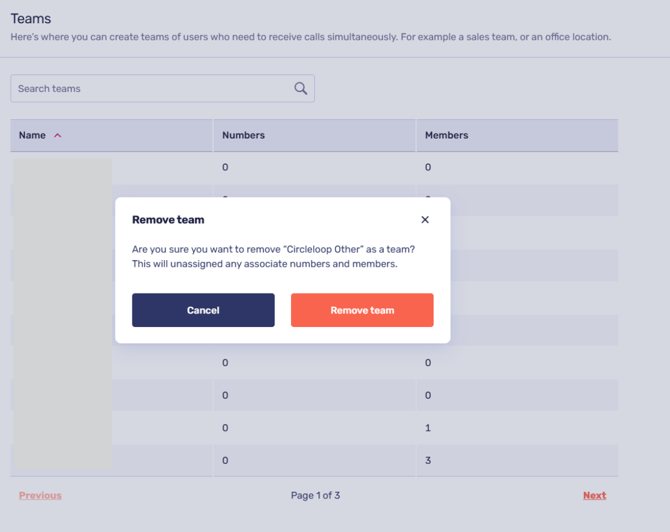Sort by the Members column header
Image resolution: width=670 pixels, height=532 pixels.
446,135
